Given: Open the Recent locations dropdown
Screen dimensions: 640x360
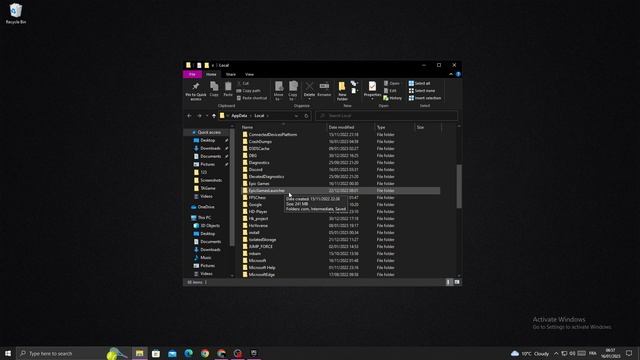Looking at the screenshot, I should 207,116.
